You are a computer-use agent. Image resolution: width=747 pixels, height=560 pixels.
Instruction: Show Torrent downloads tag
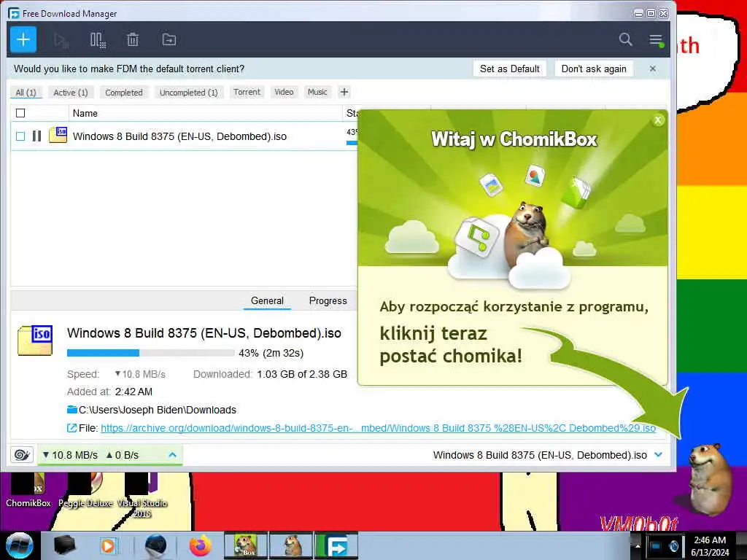247,92
